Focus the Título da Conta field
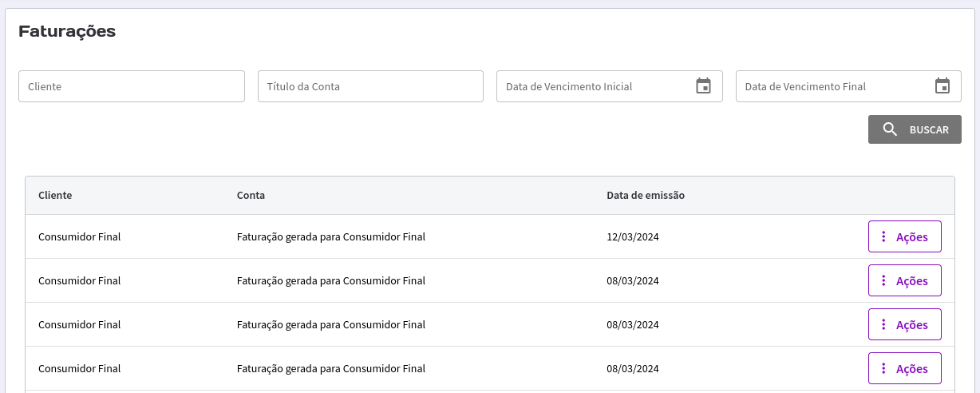980x393 pixels. pyautogui.click(x=370, y=86)
